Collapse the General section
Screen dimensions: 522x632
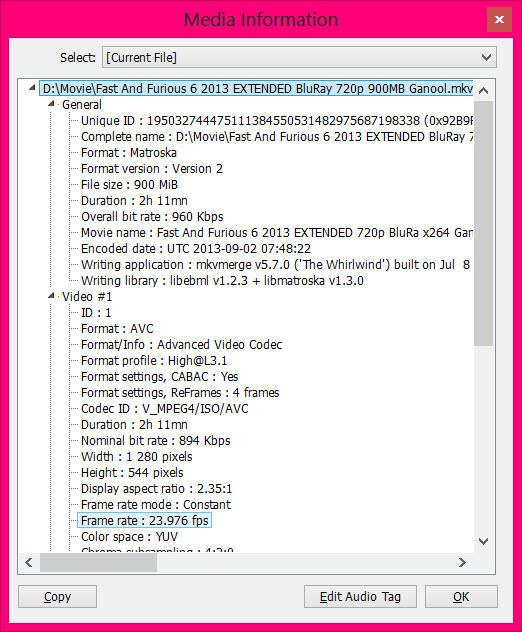click(x=51, y=104)
